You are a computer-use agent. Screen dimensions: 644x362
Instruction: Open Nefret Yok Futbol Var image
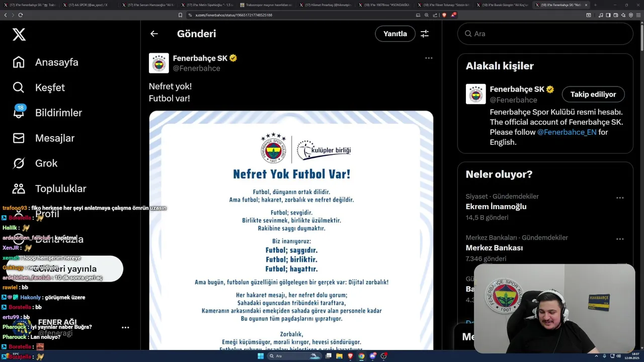[x=291, y=230]
